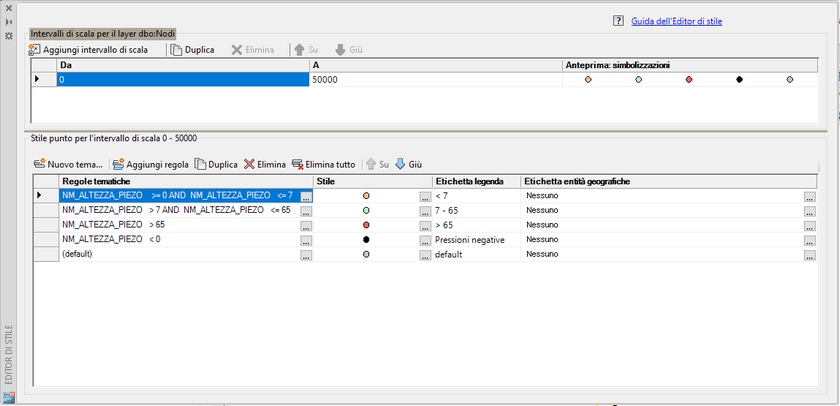The width and height of the screenshot is (840, 406).
Task: Click Aggiungi intervallo di scala button
Action: tap(90, 49)
